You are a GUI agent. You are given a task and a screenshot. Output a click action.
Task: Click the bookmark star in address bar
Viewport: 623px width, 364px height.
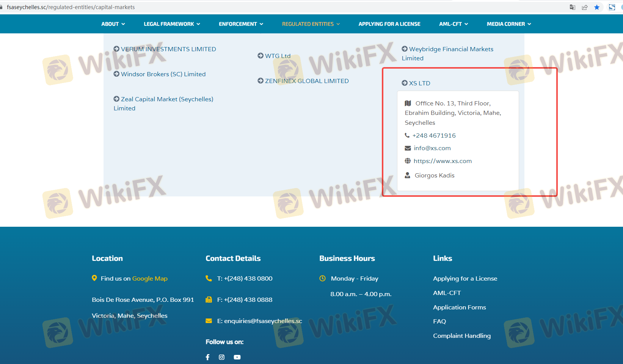pyautogui.click(x=597, y=7)
